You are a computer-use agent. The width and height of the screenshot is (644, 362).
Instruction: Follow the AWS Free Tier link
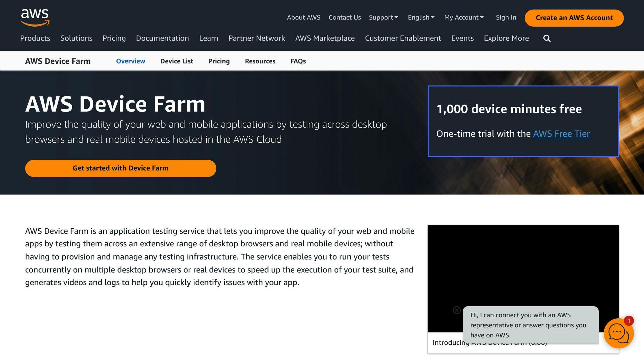click(x=562, y=134)
